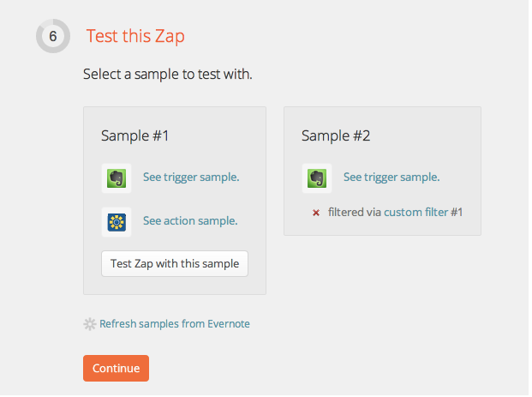Click the step 6 progress circle

pos(53,36)
